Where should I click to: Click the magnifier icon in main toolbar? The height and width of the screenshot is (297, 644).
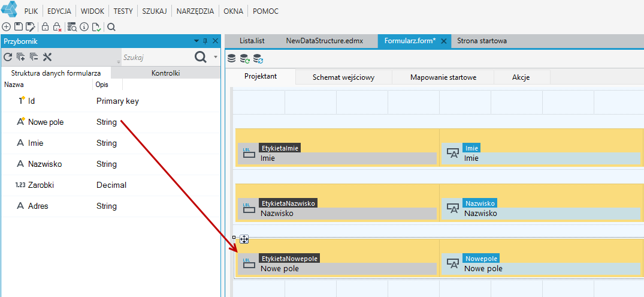coord(111,27)
